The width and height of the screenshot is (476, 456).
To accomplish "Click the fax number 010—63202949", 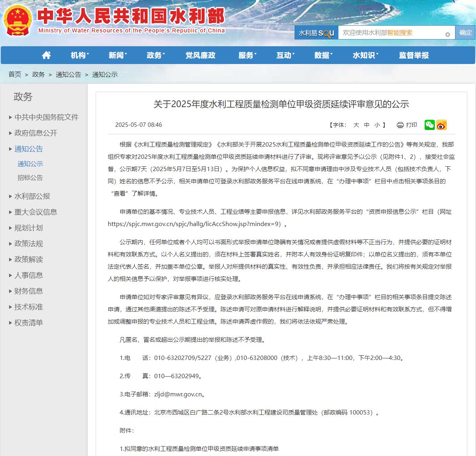I will (176, 376).
